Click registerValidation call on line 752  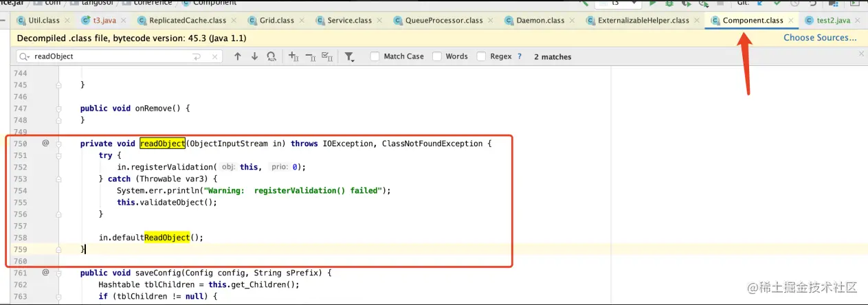pyautogui.click(x=173, y=167)
